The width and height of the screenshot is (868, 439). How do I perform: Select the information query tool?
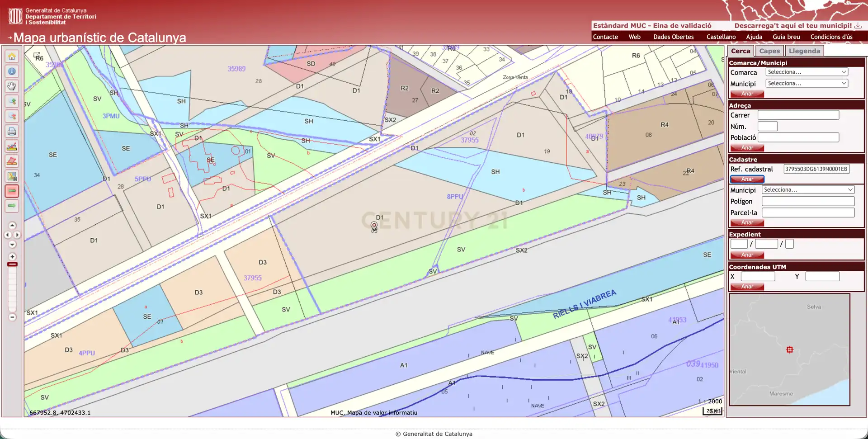(12, 71)
